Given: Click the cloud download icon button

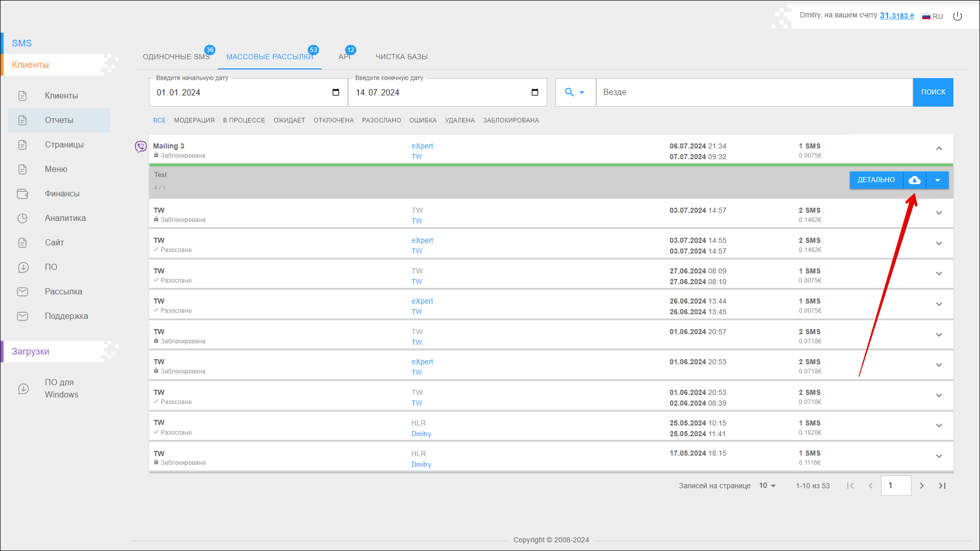Looking at the screenshot, I should tap(915, 180).
